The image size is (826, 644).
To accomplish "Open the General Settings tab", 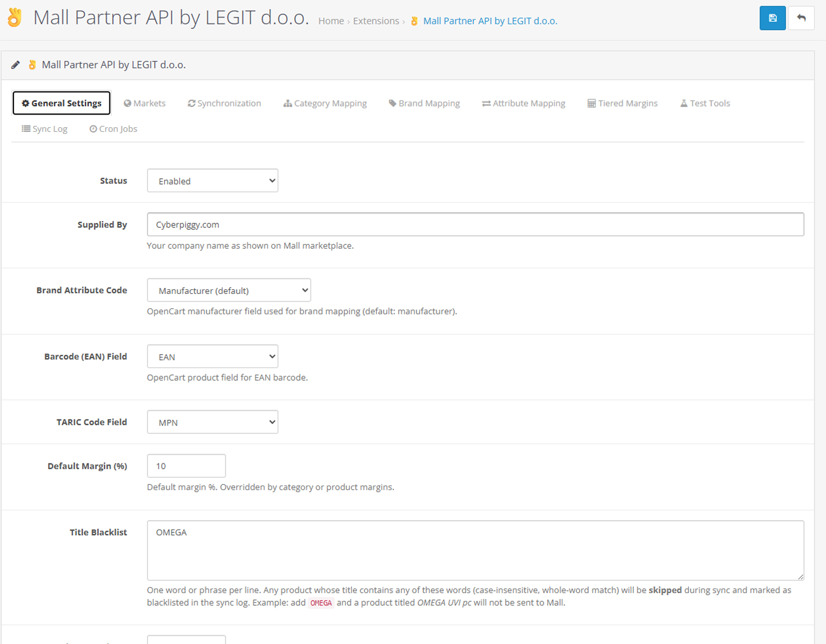I will (x=61, y=103).
